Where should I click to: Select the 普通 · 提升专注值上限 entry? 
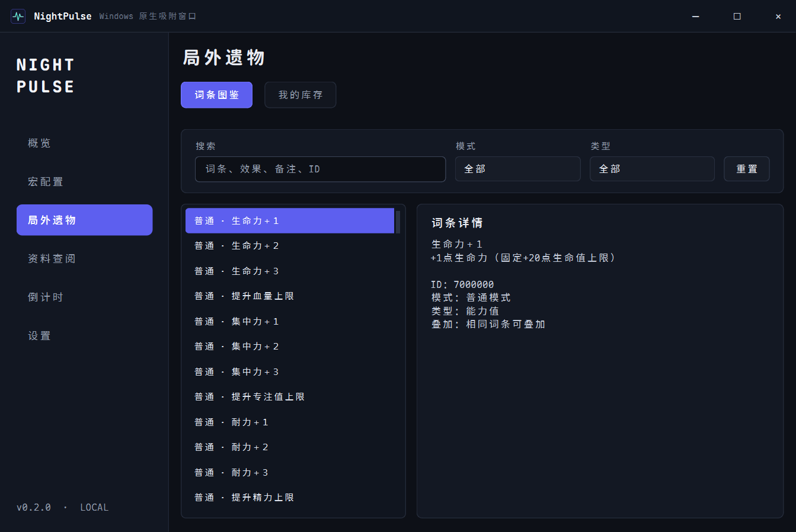coord(290,396)
